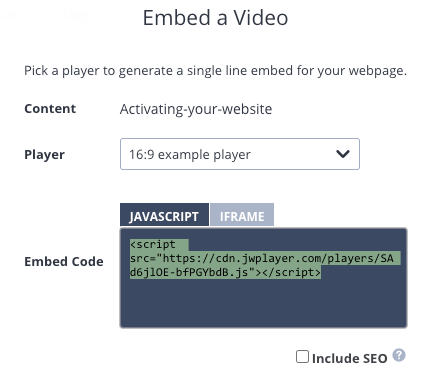
Task: Click the Include SEO label text
Action: (x=349, y=358)
